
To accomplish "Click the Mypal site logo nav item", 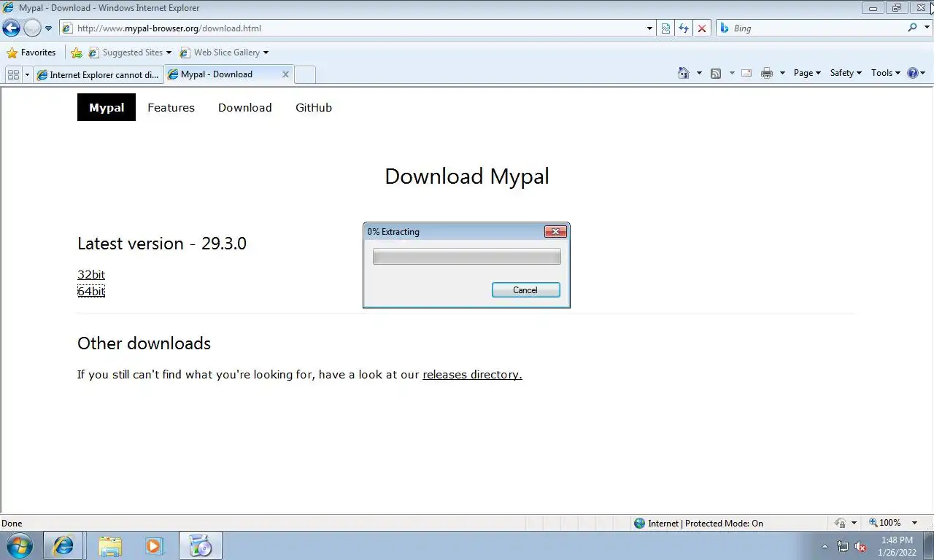I will (107, 107).
